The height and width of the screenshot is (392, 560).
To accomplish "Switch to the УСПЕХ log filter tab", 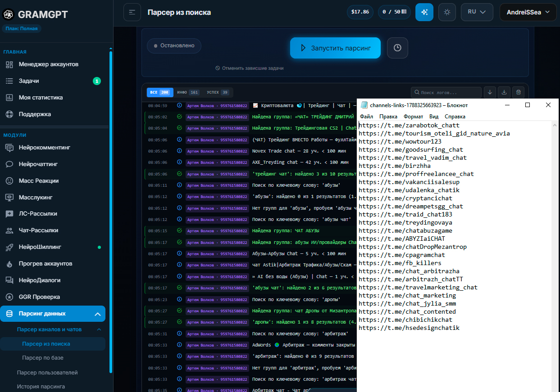I will tap(218, 92).
